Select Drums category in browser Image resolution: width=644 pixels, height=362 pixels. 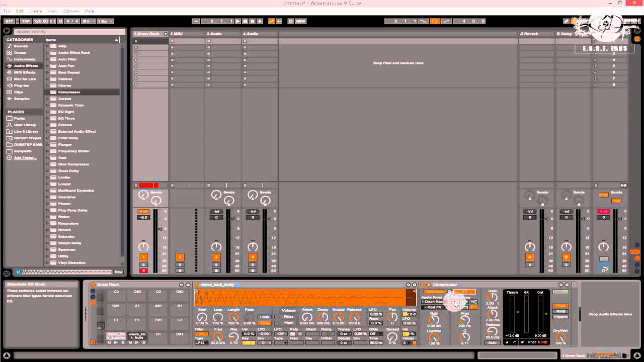pos(20,52)
